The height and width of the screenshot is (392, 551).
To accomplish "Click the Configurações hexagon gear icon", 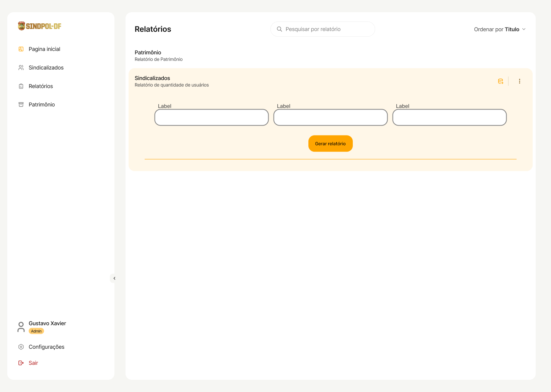I will [x=21, y=347].
